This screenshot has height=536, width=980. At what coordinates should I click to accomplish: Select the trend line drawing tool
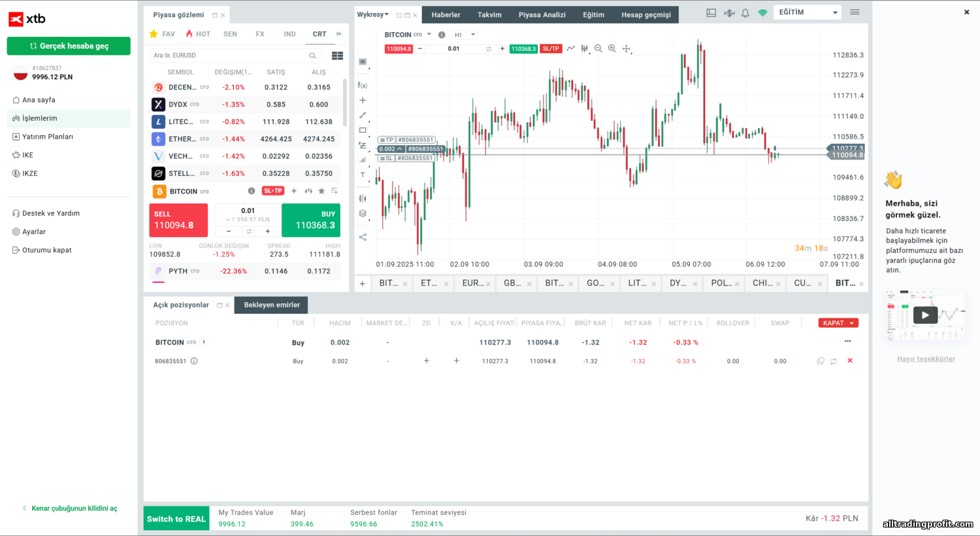363,115
